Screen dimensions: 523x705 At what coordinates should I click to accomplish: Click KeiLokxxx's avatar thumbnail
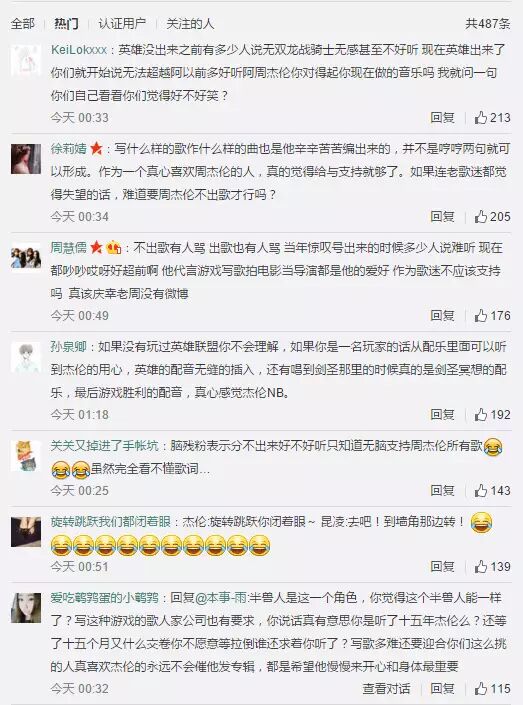(x=26, y=60)
